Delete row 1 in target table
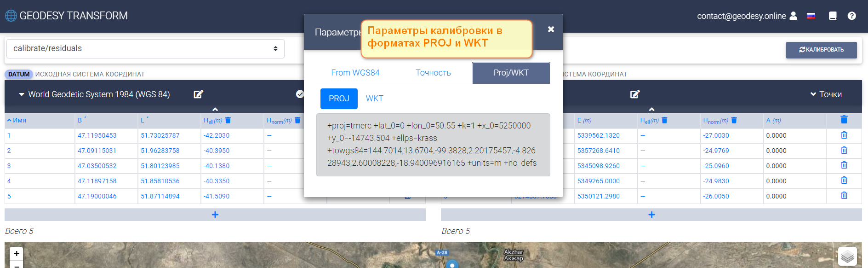This screenshot has width=868, height=268. click(844, 135)
